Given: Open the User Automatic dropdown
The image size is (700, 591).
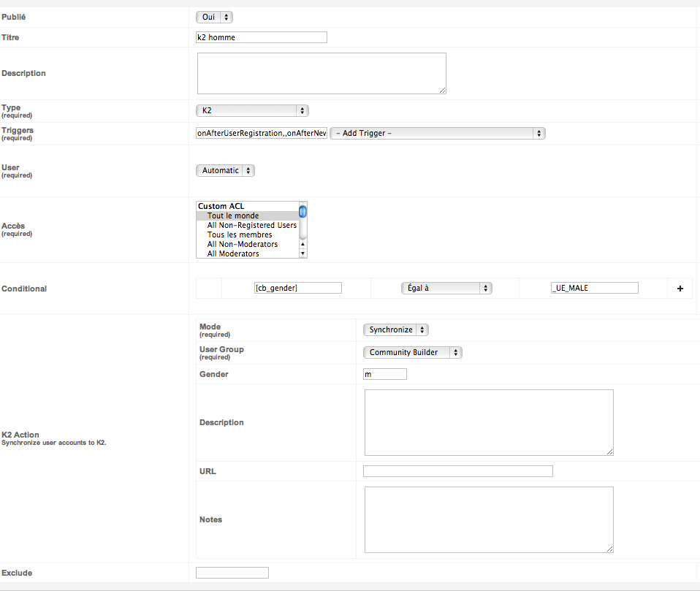Looking at the screenshot, I should point(225,170).
